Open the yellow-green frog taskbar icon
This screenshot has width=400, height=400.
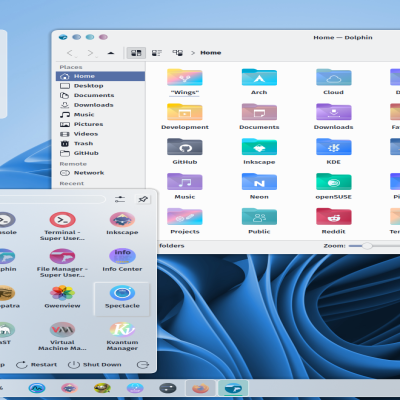tap(102, 388)
